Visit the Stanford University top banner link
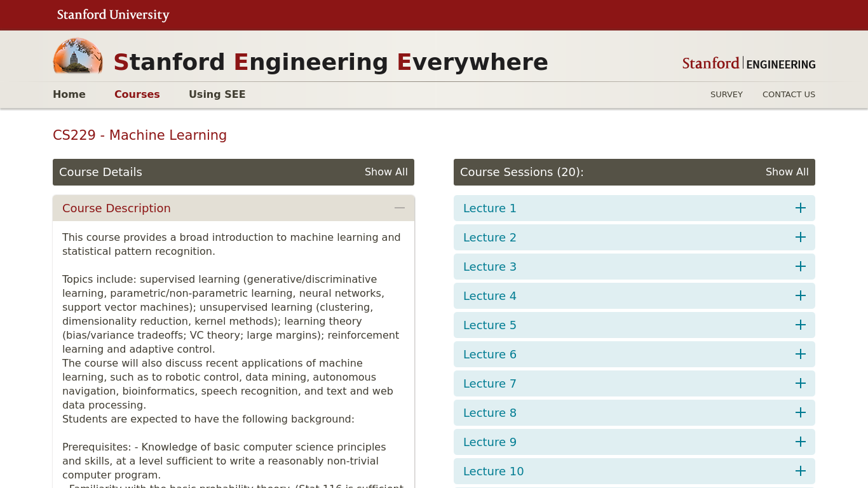The height and width of the screenshot is (488, 868). [113, 15]
